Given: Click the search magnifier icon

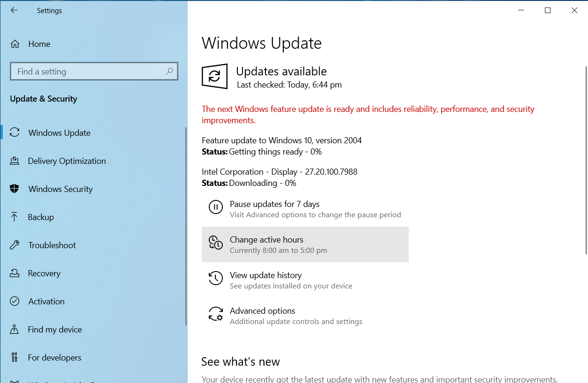Looking at the screenshot, I should 169,71.
